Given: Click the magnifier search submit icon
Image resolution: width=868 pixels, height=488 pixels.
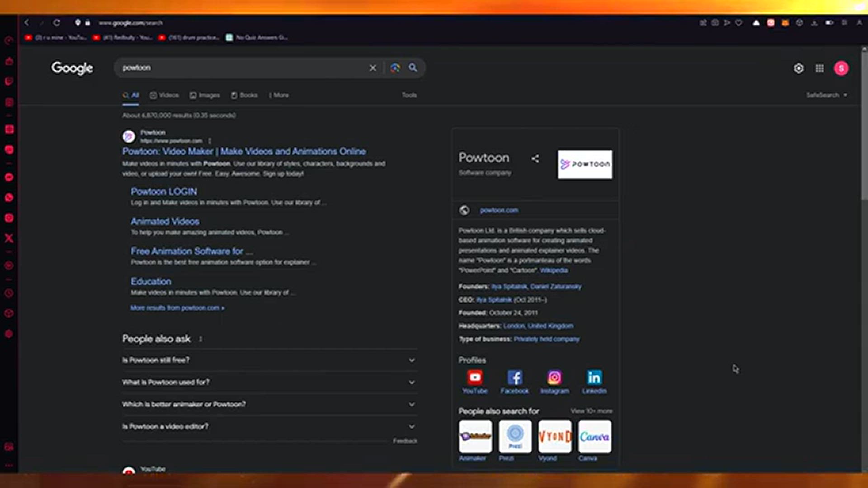Looking at the screenshot, I should 413,68.
